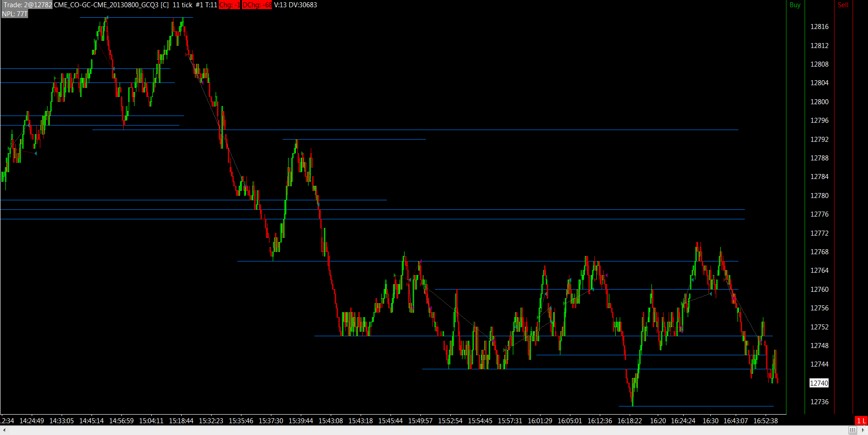The image size is (868, 435).
Task: Click the 16:12:36 time axis label
Action: [600, 421]
